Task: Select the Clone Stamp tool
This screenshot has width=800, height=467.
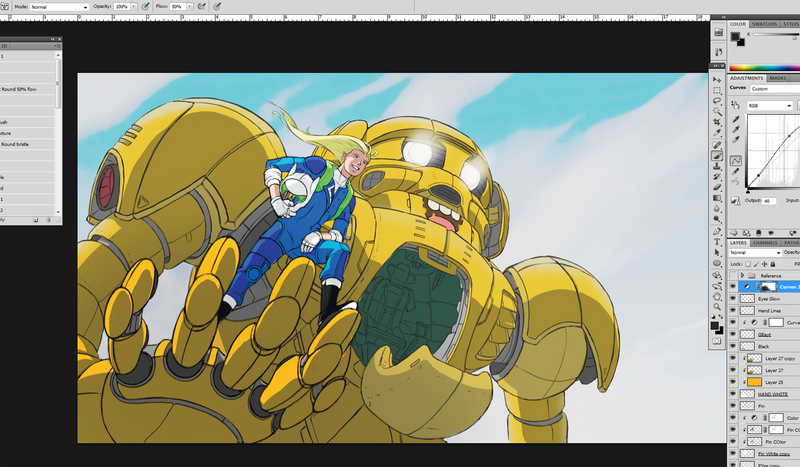Action: pyautogui.click(x=717, y=166)
